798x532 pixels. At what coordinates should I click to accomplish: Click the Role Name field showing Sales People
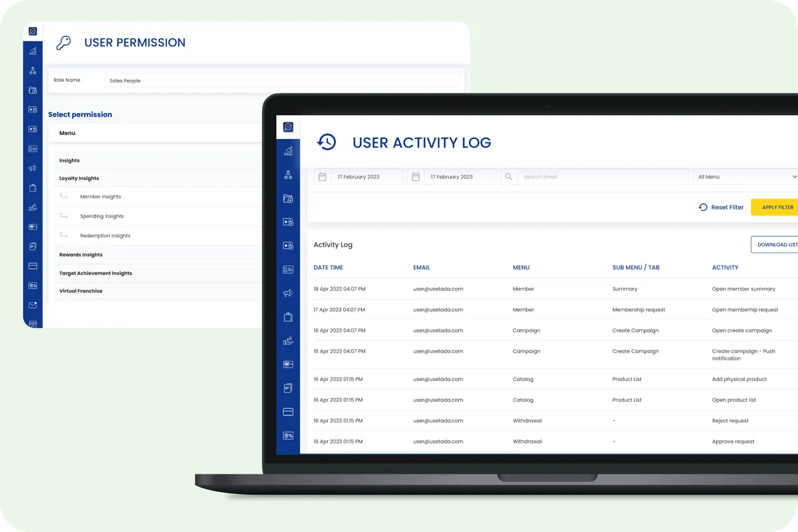pyautogui.click(x=283, y=80)
